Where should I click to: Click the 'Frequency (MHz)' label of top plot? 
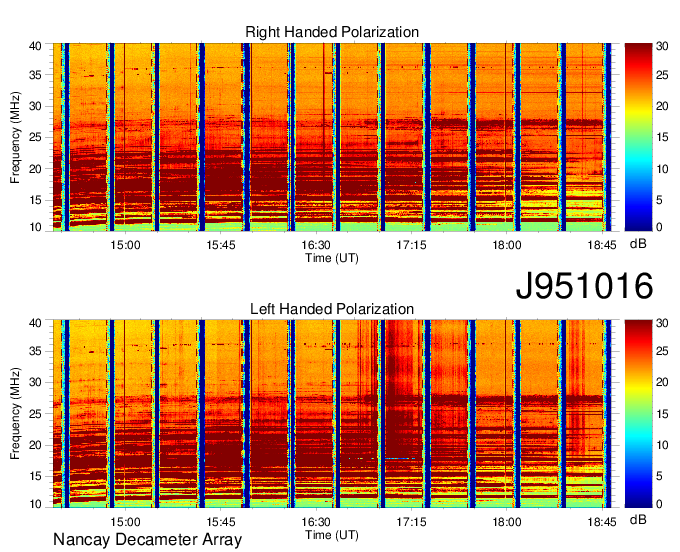click(x=15, y=137)
